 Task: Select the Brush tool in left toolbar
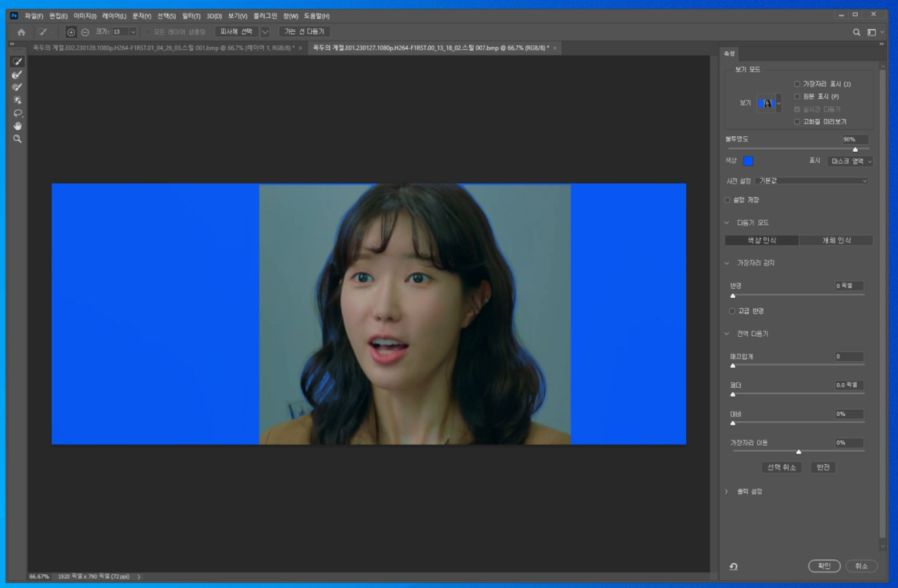(x=18, y=87)
